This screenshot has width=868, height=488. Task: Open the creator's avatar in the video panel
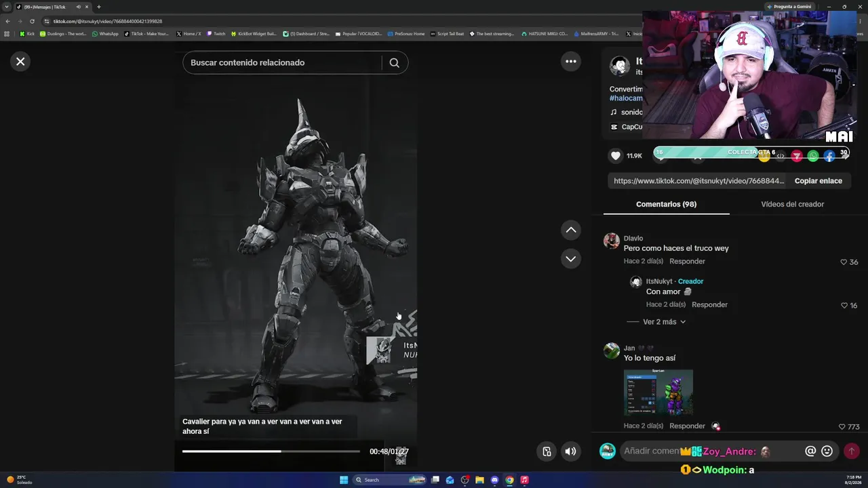(x=620, y=66)
